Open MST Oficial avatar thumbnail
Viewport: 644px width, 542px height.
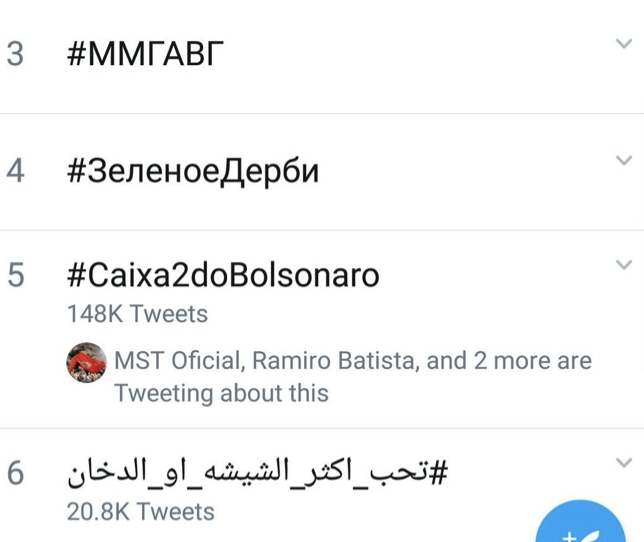tap(87, 362)
